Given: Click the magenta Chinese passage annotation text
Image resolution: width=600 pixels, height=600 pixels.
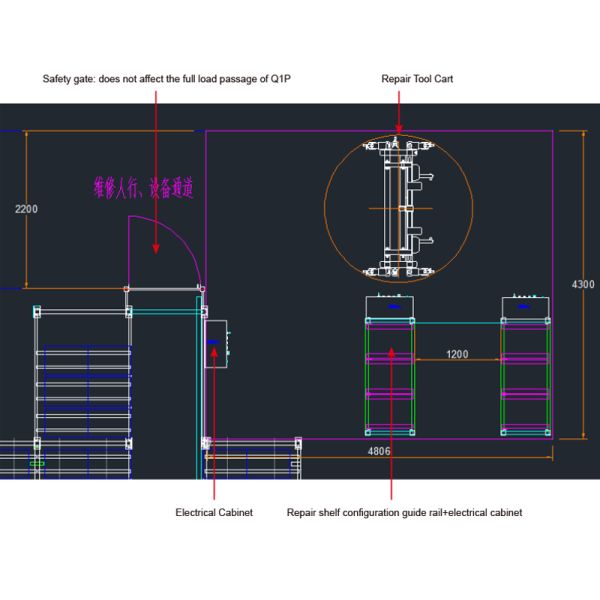Looking at the screenshot, I should 143,186.
